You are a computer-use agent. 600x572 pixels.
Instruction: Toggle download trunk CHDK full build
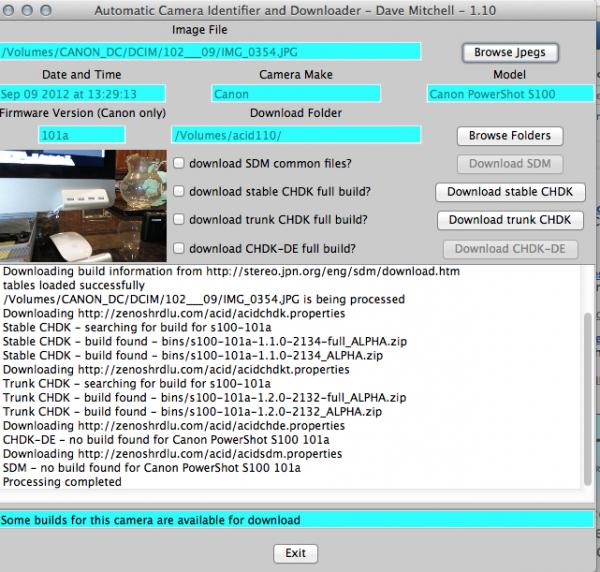point(179,220)
